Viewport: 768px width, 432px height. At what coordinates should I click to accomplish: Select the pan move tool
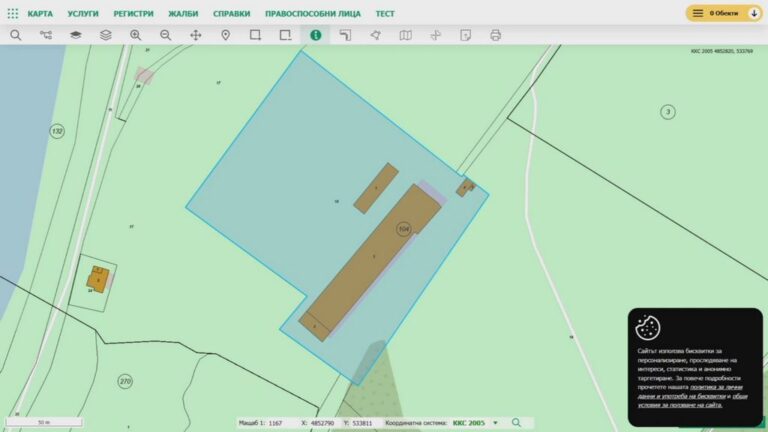click(x=195, y=35)
